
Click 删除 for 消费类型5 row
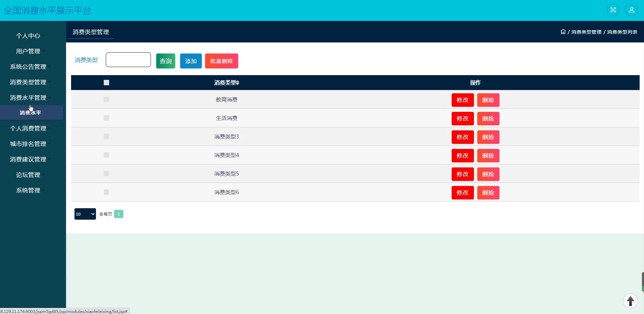(x=488, y=174)
